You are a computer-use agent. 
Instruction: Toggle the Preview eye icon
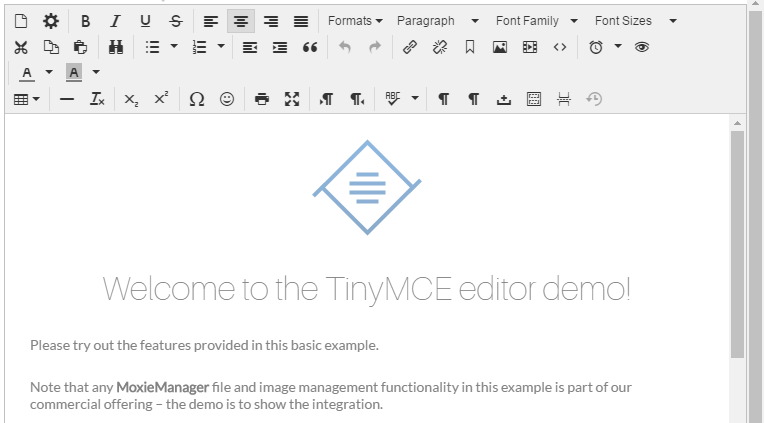[x=642, y=47]
